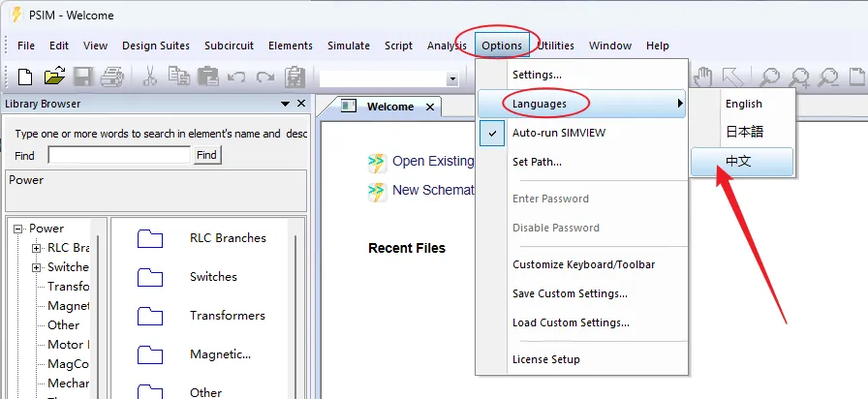The height and width of the screenshot is (399, 868).
Task: Switch to the Welcome tab
Action: click(x=389, y=107)
